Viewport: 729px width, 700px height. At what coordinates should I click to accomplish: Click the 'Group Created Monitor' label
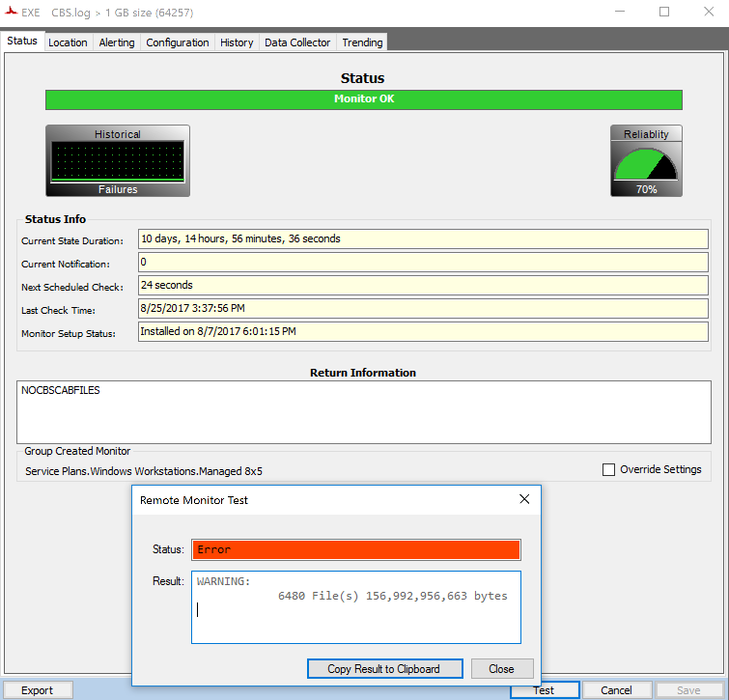pyautogui.click(x=77, y=451)
